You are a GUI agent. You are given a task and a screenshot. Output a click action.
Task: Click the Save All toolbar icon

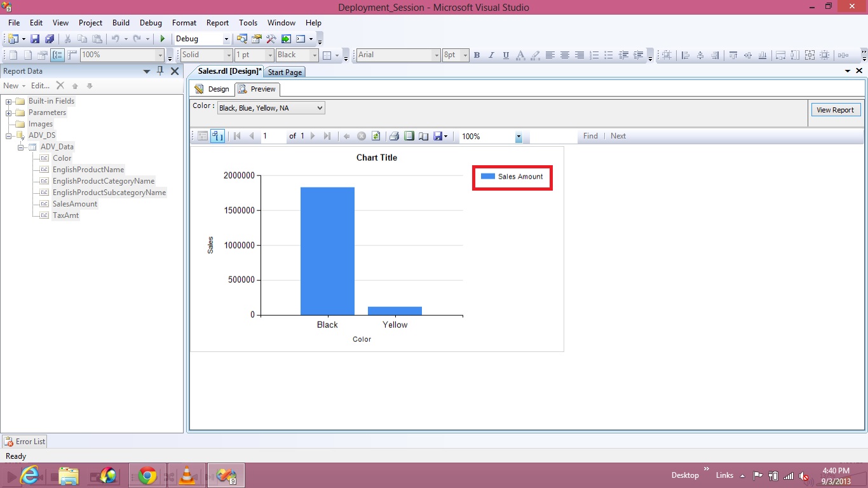pos(50,39)
